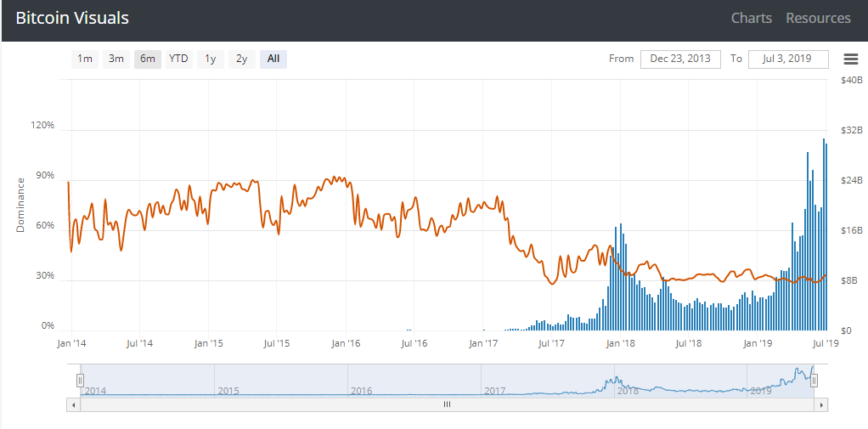Image resolution: width=868 pixels, height=429 pixels.
Task: Click the To date field
Action: click(788, 59)
